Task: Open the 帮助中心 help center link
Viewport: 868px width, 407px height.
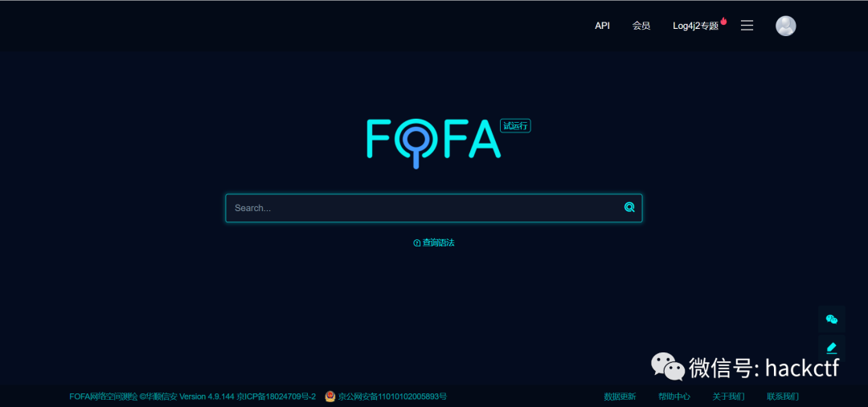Action: coord(674,397)
